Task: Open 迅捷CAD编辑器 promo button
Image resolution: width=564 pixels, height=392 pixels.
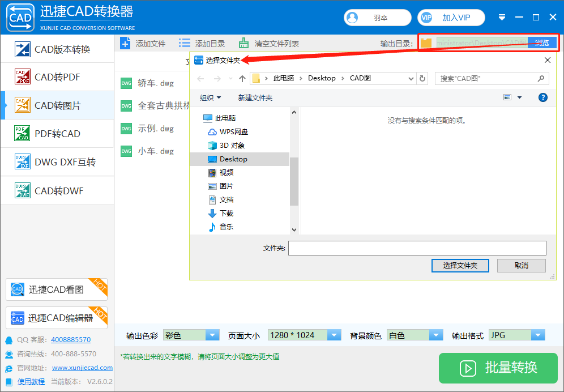Action: [57, 318]
